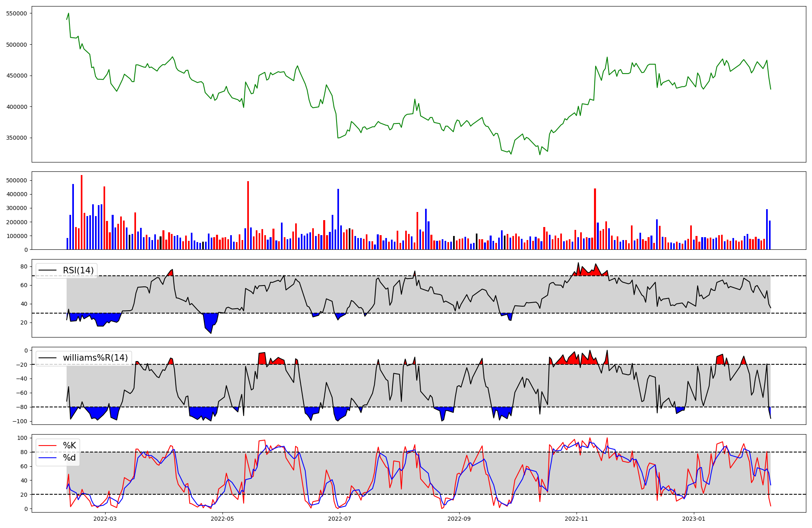
Task: Click the 2022-09 x-axis date label
Action: click(459, 519)
